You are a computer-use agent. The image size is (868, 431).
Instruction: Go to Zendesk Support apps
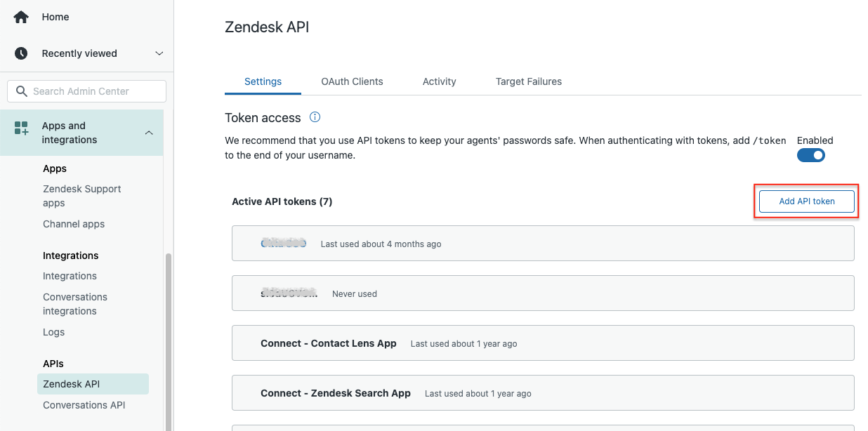[81, 196]
